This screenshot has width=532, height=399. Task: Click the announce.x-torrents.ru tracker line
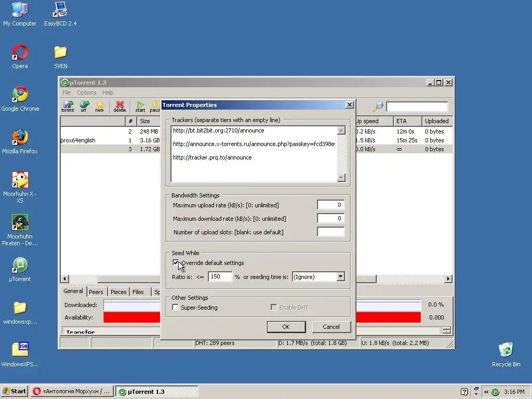[254, 144]
